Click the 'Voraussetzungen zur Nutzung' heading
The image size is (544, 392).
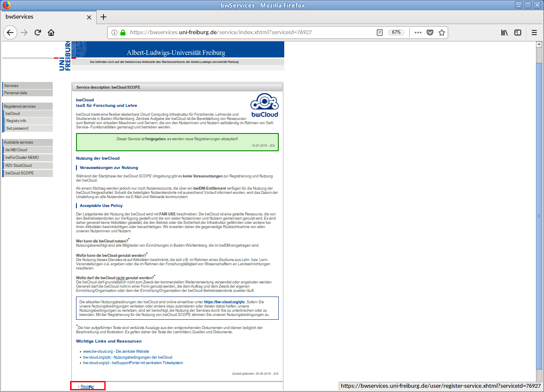pyautogui.click(x=109, y=168)
